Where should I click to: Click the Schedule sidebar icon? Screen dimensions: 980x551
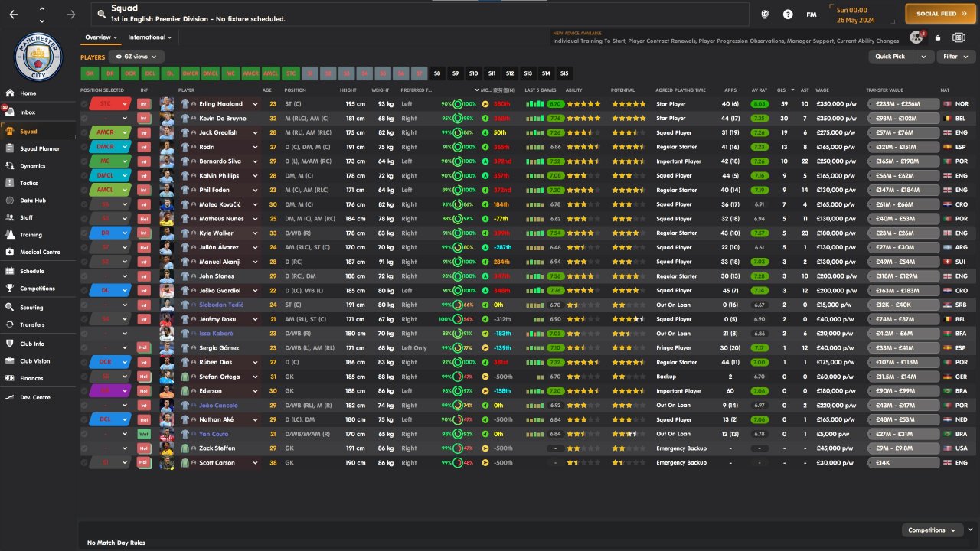pos(9,271)
